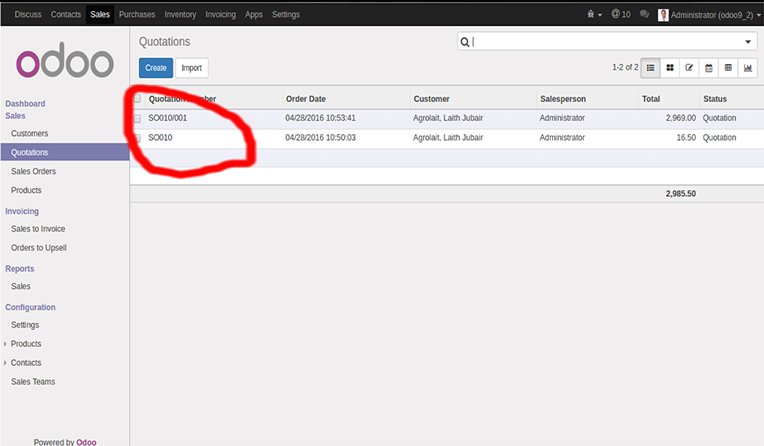
Task: Open quotation SO010
Action: tap(160, 137)
